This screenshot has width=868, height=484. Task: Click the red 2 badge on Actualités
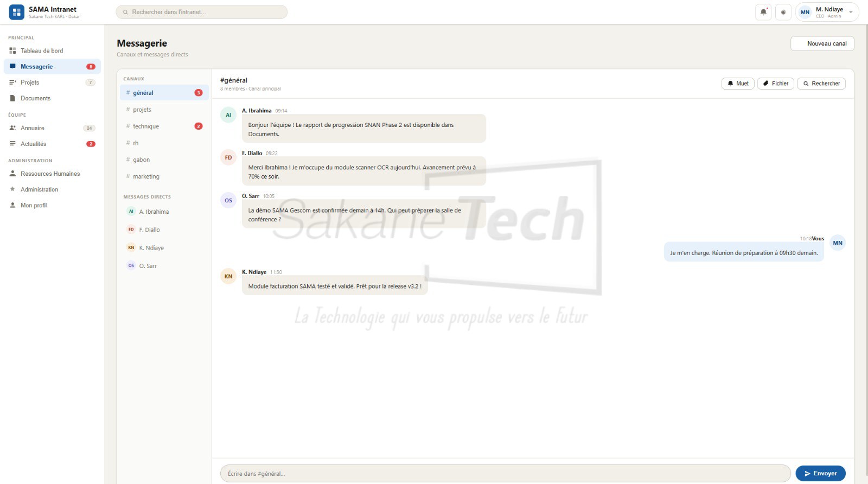tap(91, 144)
